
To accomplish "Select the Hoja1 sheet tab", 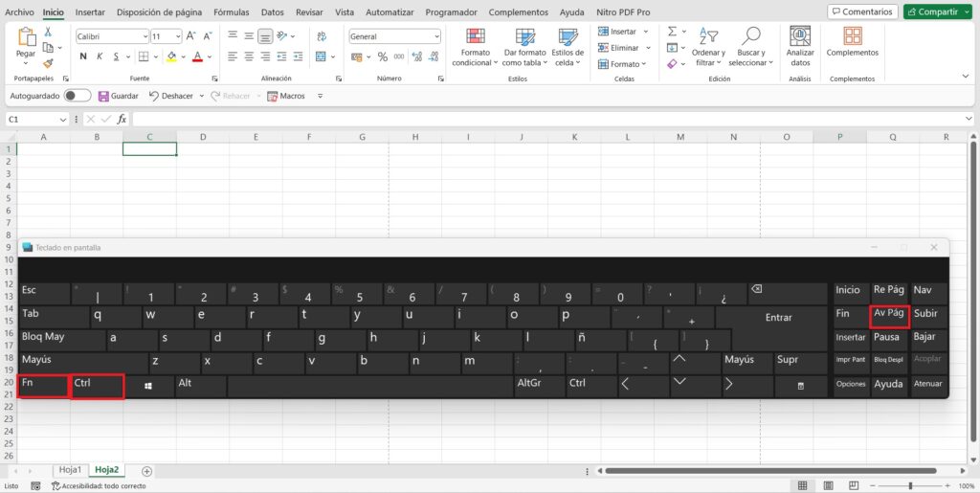I will 70,470.
